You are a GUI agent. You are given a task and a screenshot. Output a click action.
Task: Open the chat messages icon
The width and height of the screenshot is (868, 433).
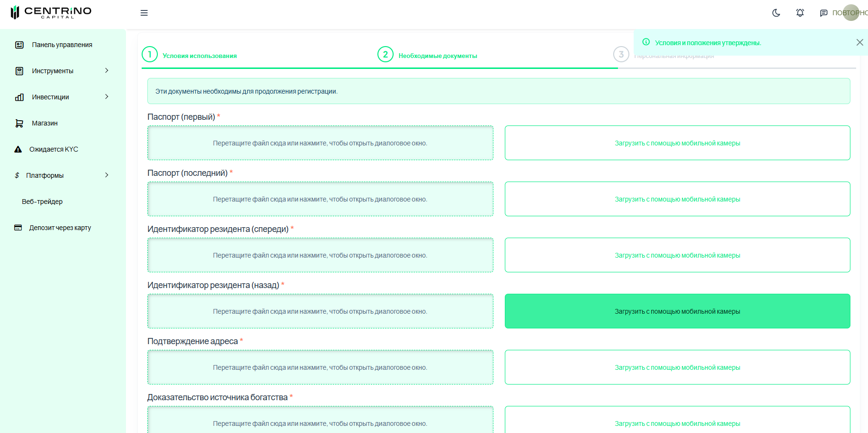pos(824,13)
